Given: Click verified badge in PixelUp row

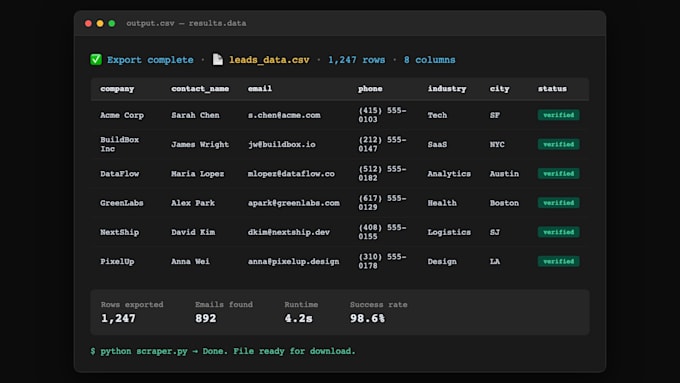Looking at the screenshot, I should click(x=559, y=262).
